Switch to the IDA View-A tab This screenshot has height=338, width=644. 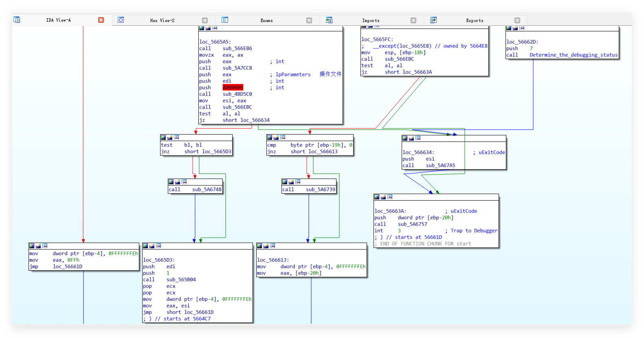point(59,20)
